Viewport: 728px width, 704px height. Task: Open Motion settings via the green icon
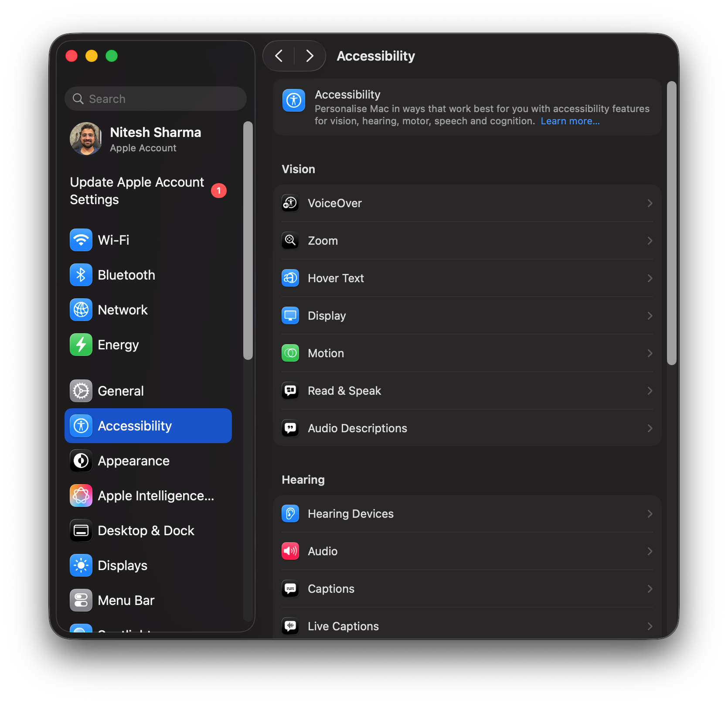click(290, 353)
